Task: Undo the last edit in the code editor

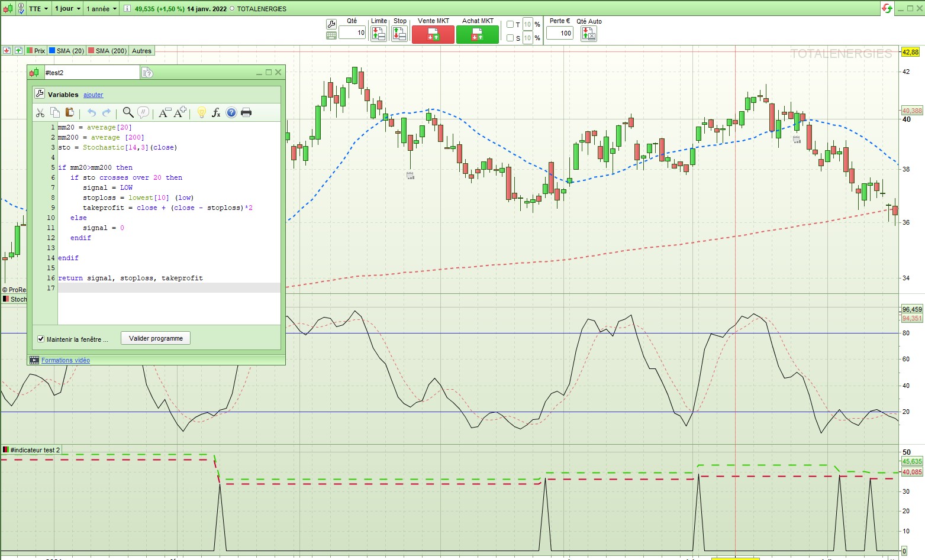Action: point(92,112)
